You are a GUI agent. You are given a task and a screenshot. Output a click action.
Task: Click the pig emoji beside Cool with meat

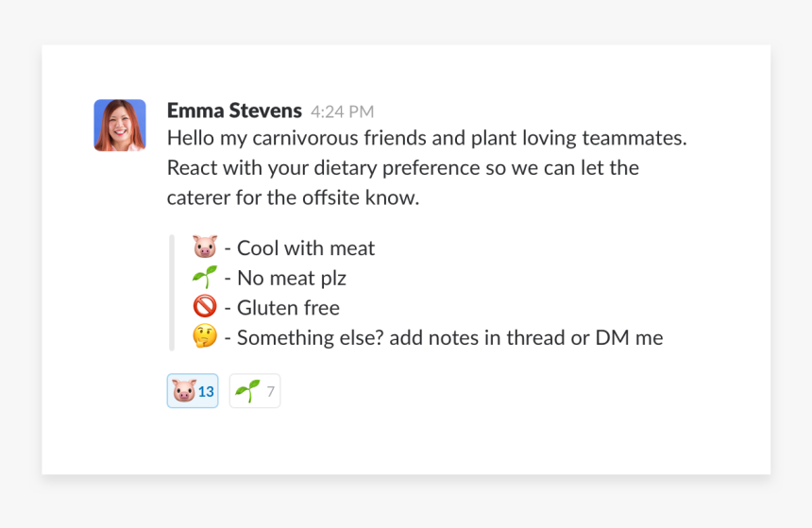pyautogui.click(x=205, y=247)
